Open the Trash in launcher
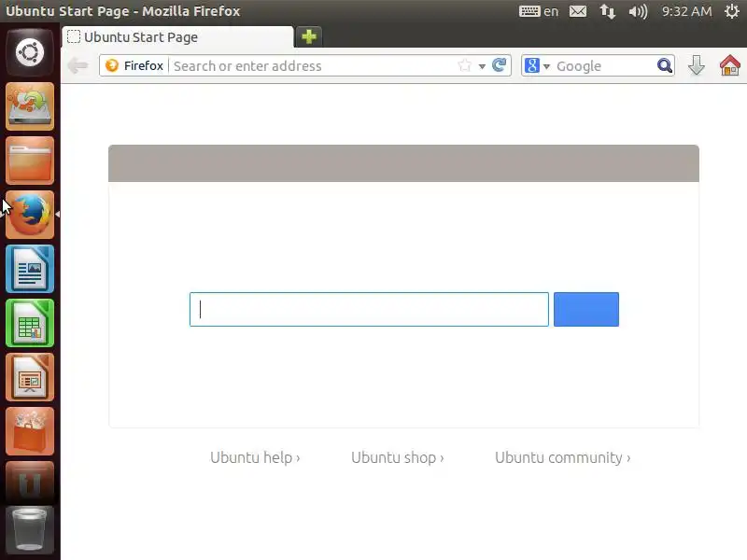The width and height of the screenshot is (747, 560). 30,529
